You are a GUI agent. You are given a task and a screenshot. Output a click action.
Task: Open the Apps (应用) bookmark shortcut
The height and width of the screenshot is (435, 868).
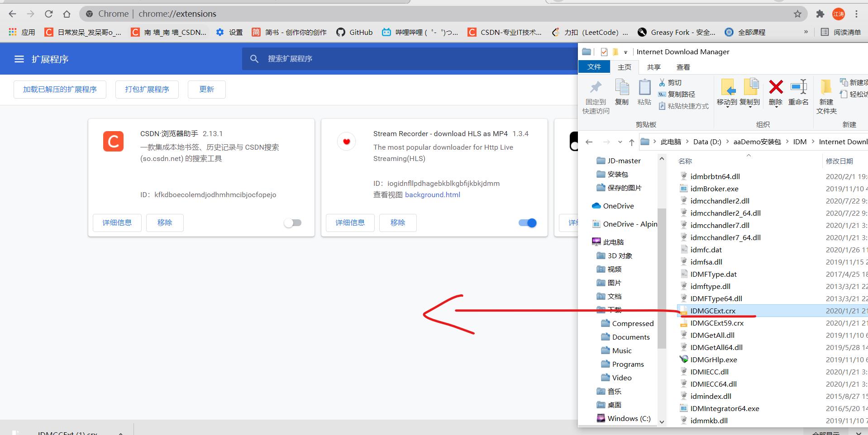click(x=22, y=32)
